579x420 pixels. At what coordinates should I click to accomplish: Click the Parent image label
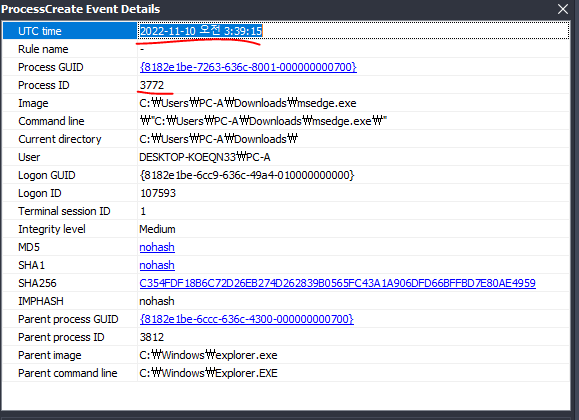point(50,355)
